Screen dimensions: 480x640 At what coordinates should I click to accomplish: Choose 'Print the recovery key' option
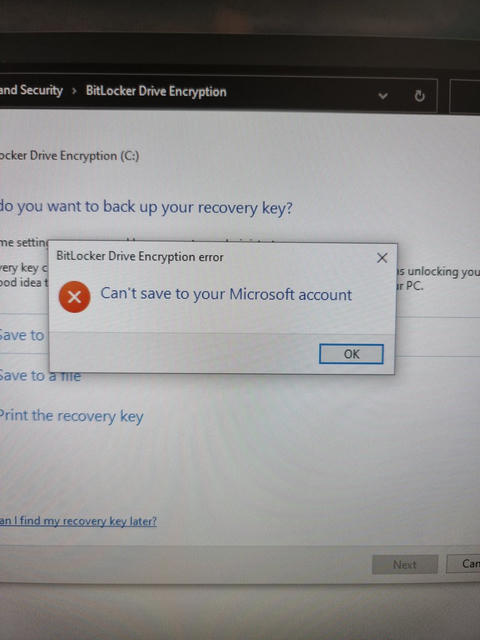point(71,416)
